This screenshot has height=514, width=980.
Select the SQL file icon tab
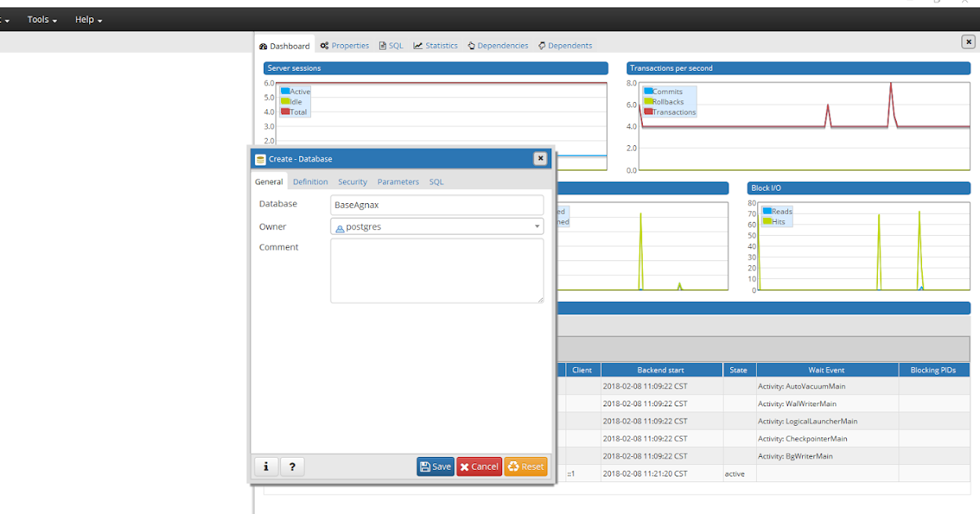click(x=383, y=46)
